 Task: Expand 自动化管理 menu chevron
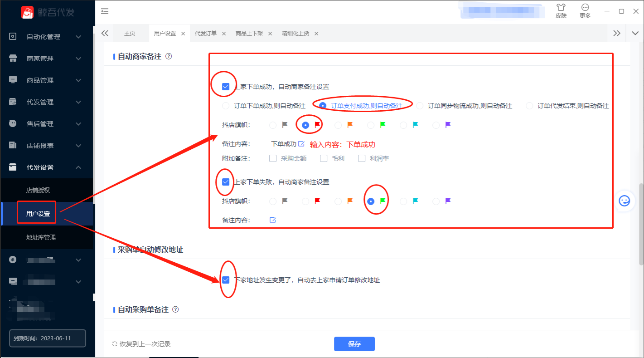pos(78,37)
